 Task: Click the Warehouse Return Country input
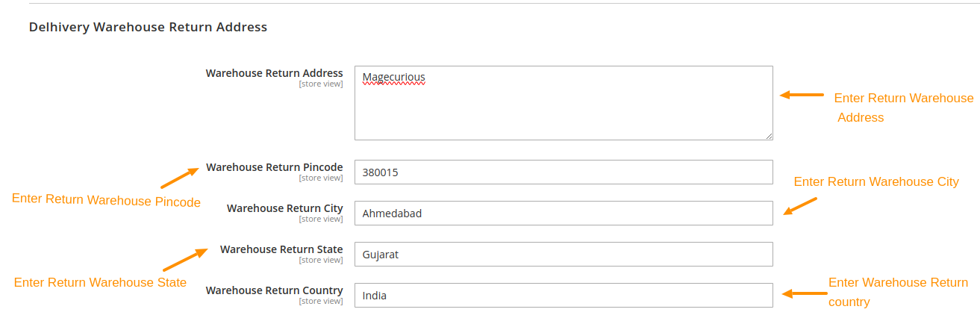point(564,296)
